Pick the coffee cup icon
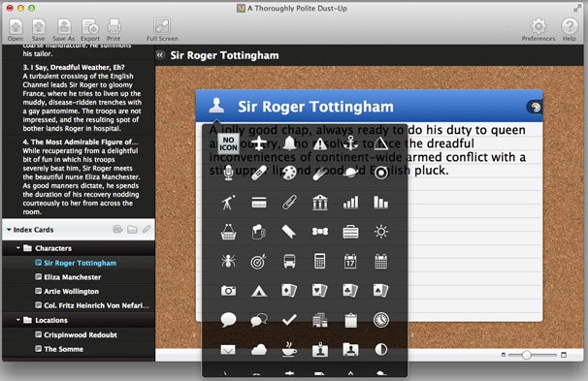The height and width of the screenshot is (381, 588). coord(289,349)
